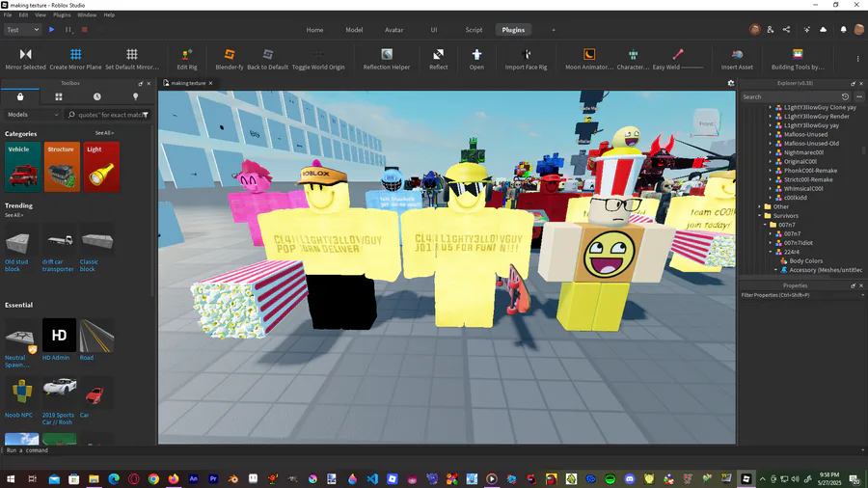Click See All under Trending
The height and width of the screenshot is (488, 868).
(14, 215)
